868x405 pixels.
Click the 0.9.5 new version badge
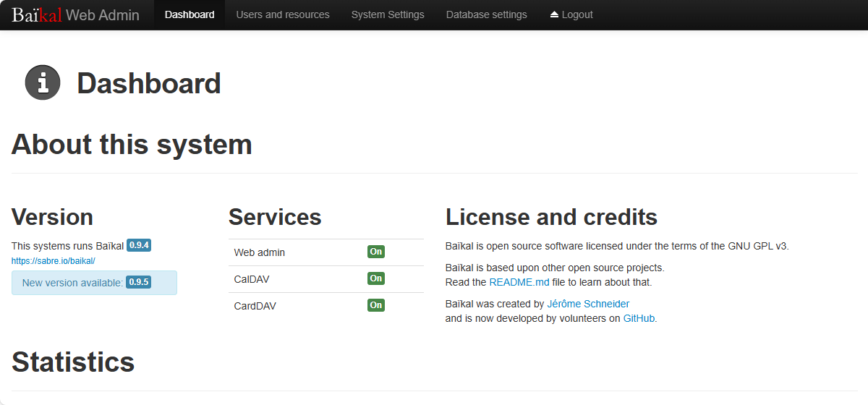[x=138, y=282]
